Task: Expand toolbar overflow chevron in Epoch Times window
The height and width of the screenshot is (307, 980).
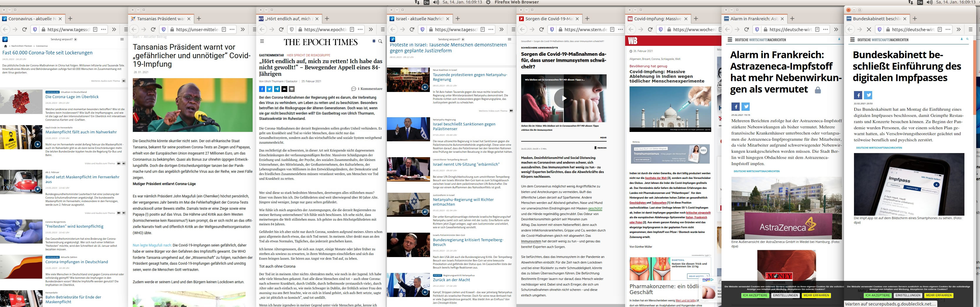Action: (370, 29)
